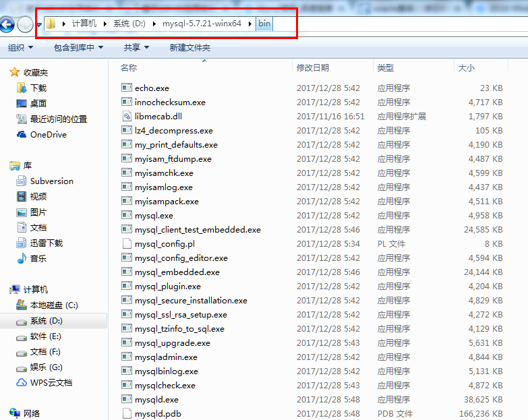The height and width of the screenshot is (420, 528).
Task: Select mysql_config.pl file icon
Action: 127,243
